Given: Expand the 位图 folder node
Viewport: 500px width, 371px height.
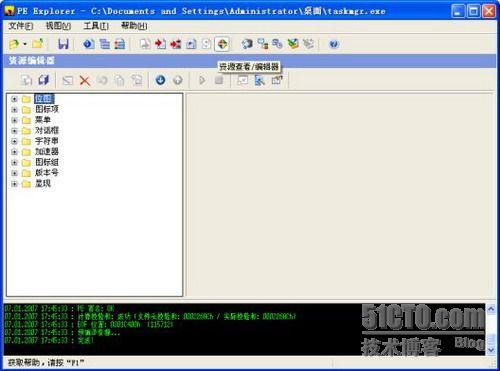Looking at the screenshot, I should click(x=14, y=99).
